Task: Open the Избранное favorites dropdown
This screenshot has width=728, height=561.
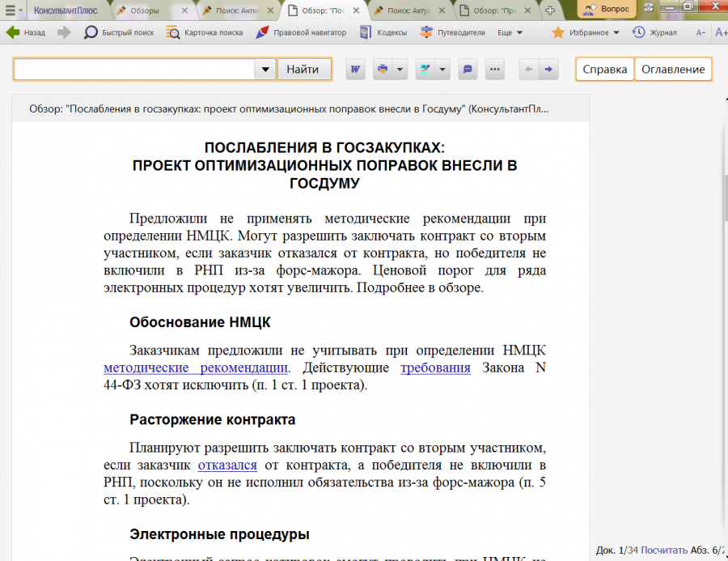Action: point(586,32)
